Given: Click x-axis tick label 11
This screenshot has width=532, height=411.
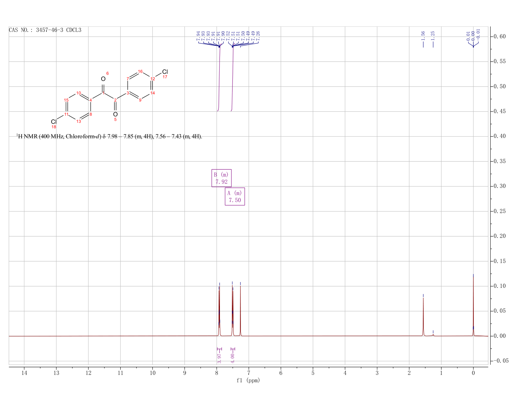Looking at the screenshot, I should [x=120, y=373].
